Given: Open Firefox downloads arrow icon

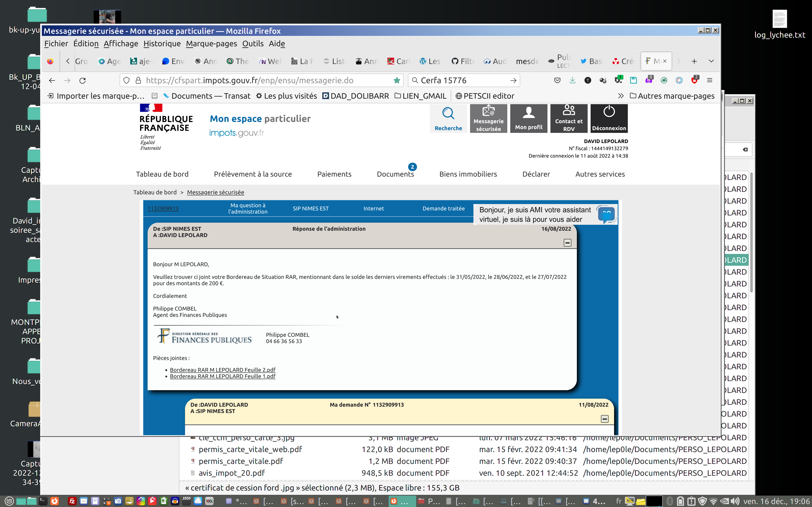Looking at the screenshot, I should pos(572,80).
